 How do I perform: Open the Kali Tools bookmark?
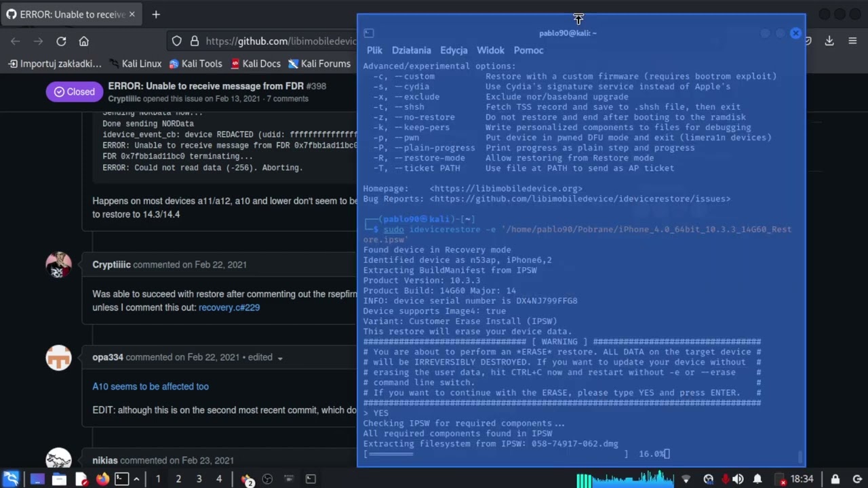click(195, 64)
